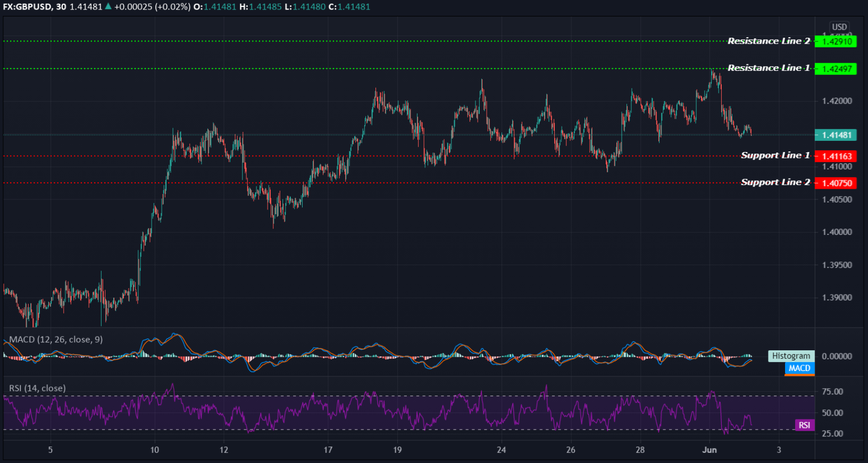
Task: Click the purple RSI label on axis
Action: [x=805, y=425]
